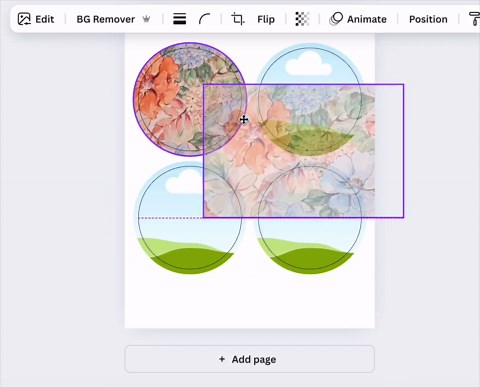The image size is (480, 387).
Task: Open transparency checkerboard icon
Action: coord(302,19)
